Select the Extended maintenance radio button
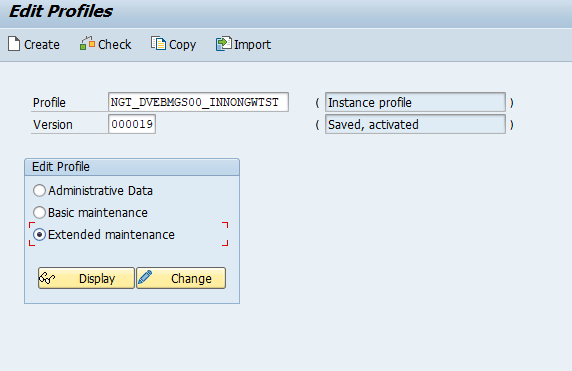This screenshot has width=572, height=371. [39, 235]
